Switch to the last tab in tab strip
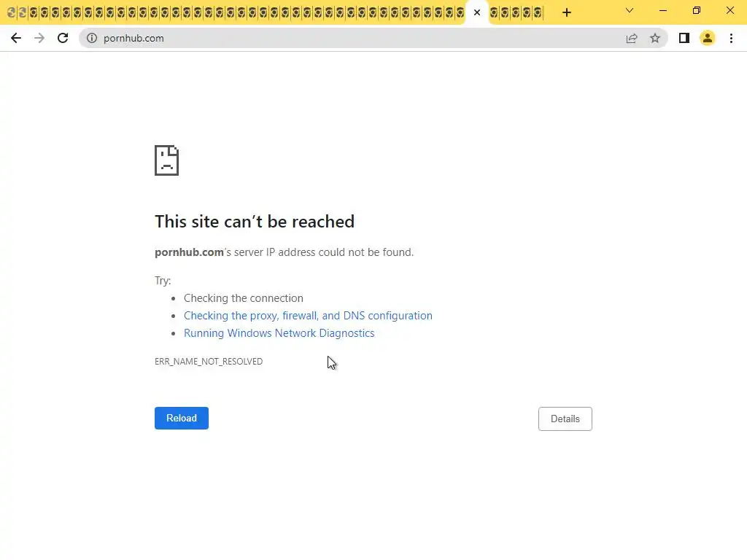Image resolution: width=747 pixels, height=560 pixels. [x=538, y=13]
